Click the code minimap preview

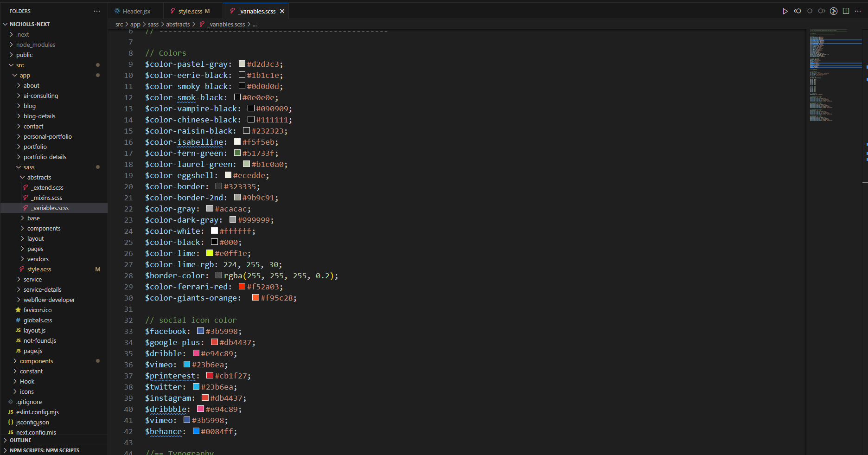[x=835, y=74]
